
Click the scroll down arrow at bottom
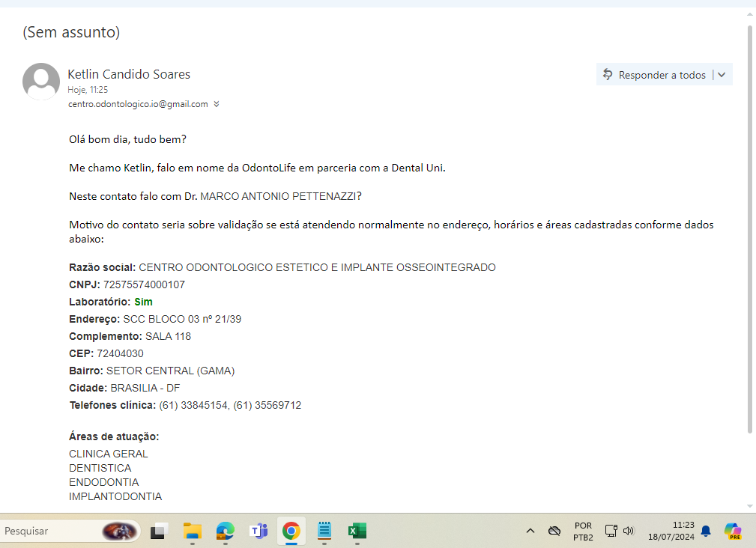[750, 506]
